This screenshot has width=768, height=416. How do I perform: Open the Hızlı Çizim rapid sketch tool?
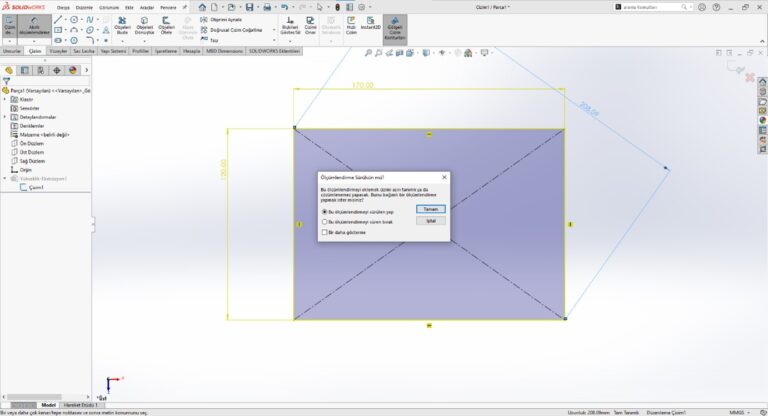[x=351, y=24]
